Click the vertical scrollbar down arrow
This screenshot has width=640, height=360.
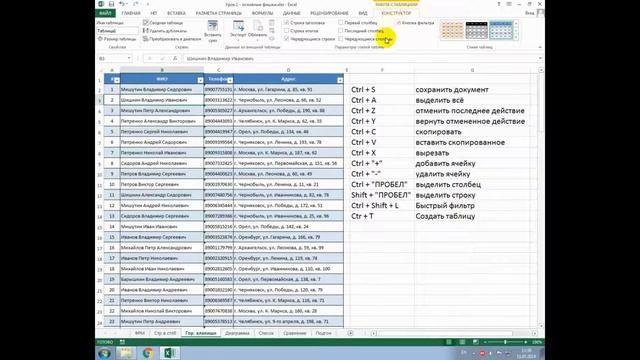click(x=541, y=325)
